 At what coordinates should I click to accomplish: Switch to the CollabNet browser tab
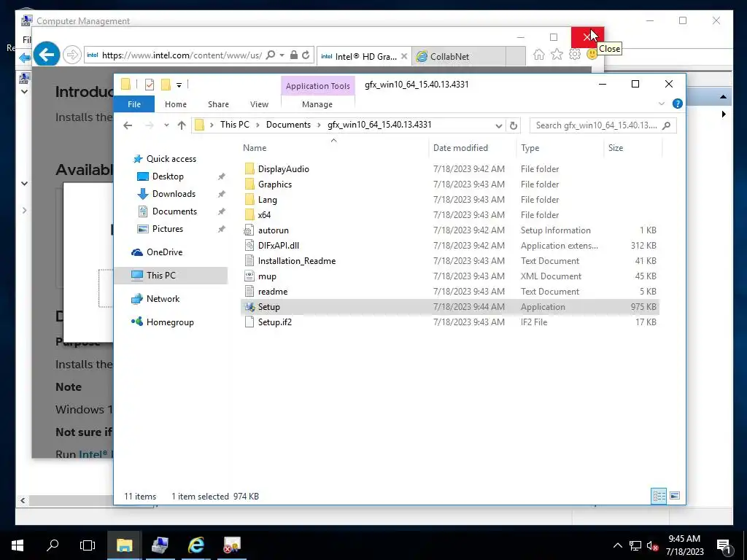[449, 56]
